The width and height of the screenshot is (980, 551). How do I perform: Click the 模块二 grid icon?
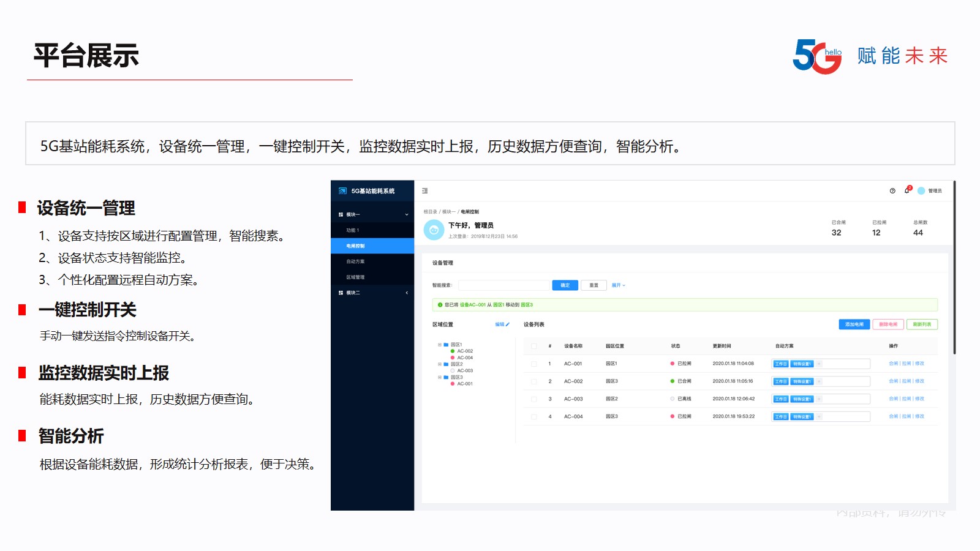[x=341, y=293]
